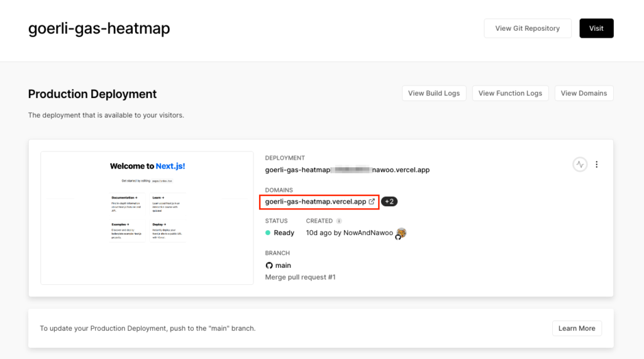The height and width of the screenshot is (359, 644).
Task: Open the Merge pull request #1 commit
Action: [x=300, y=277]
